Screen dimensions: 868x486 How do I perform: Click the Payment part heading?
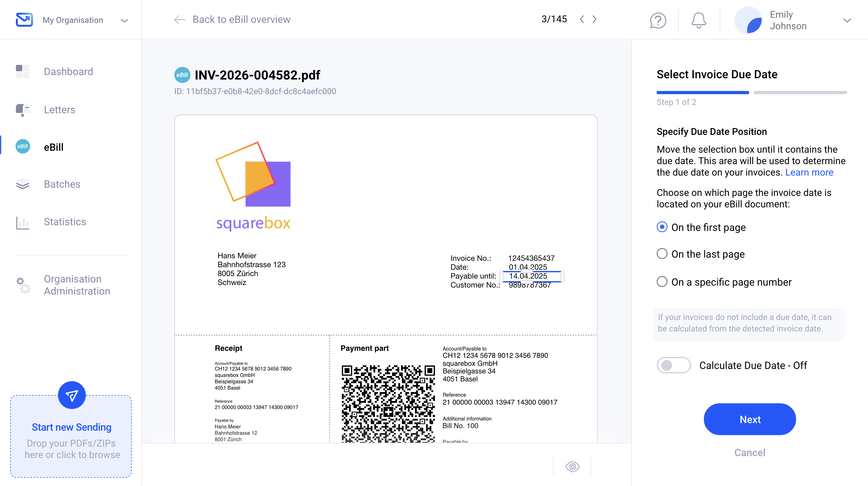[x=365, y=348]
